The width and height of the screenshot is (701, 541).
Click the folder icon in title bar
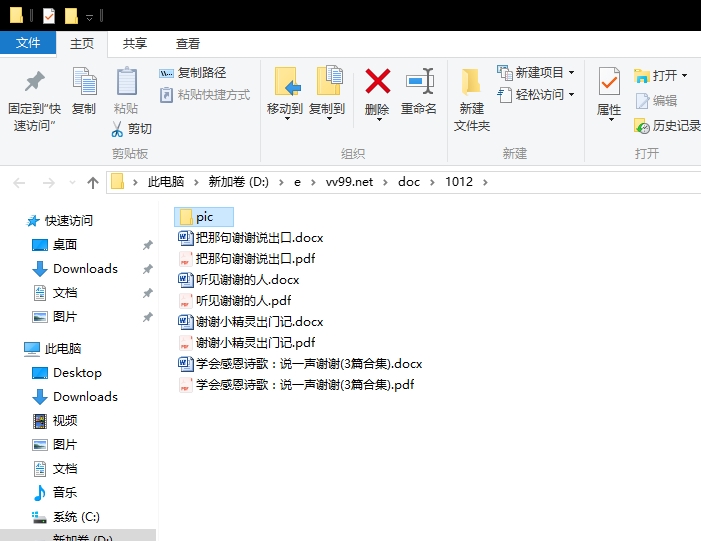pyautogui.click(x=17, y=16)
